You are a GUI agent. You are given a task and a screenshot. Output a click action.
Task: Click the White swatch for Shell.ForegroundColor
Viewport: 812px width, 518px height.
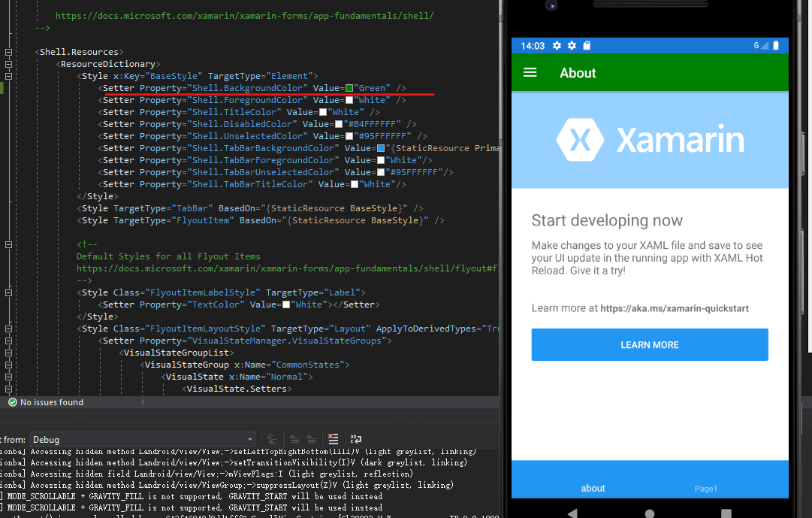click(x=349, y=100)
